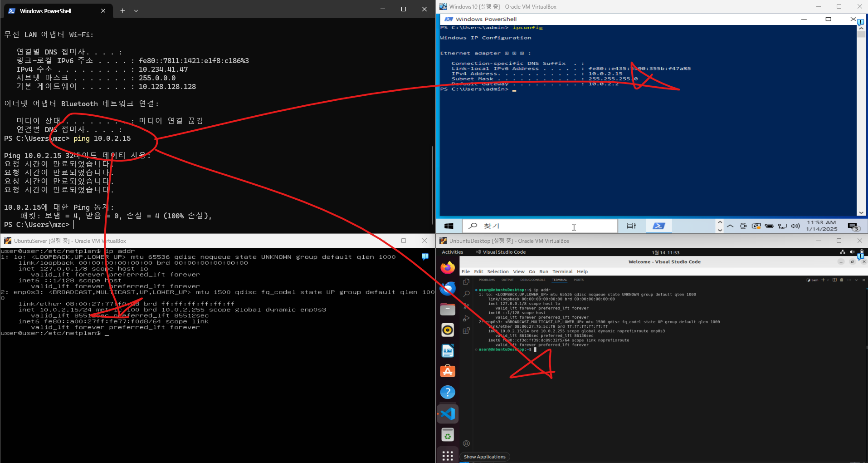Toggle the Windows 10 volume icon
Viewport: 868px width, 463px height.
tap(795, 226)
